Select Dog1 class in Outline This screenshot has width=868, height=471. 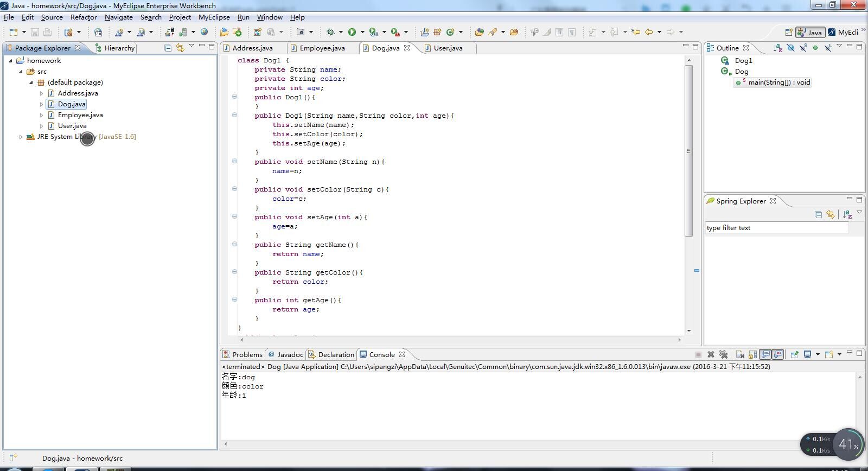[x=743, y=61]
